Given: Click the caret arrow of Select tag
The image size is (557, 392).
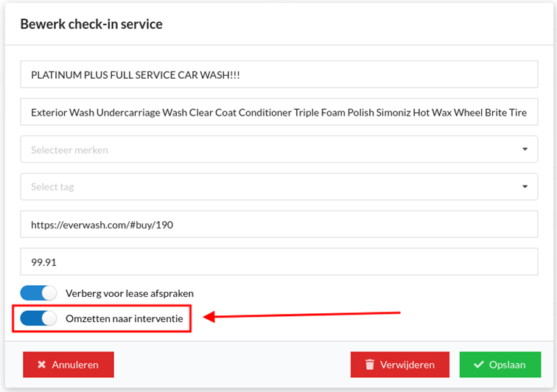Looking at the screenshot, I should [x=525, y=186].
